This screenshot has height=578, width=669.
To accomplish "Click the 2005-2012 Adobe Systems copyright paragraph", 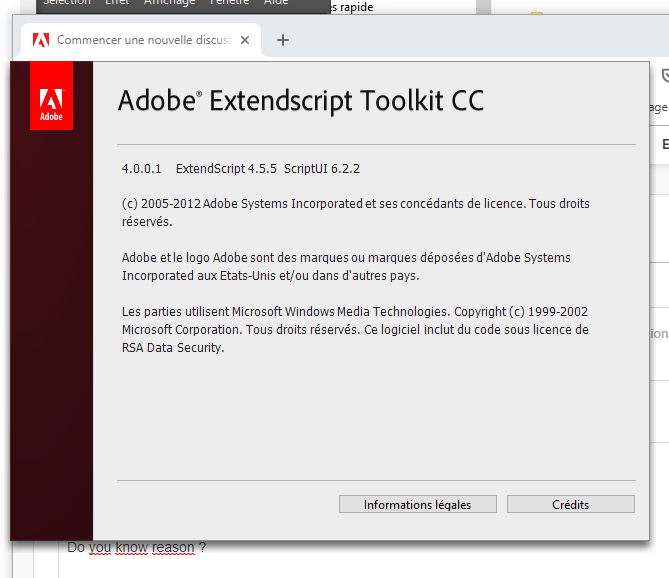I will coord(355,212).
